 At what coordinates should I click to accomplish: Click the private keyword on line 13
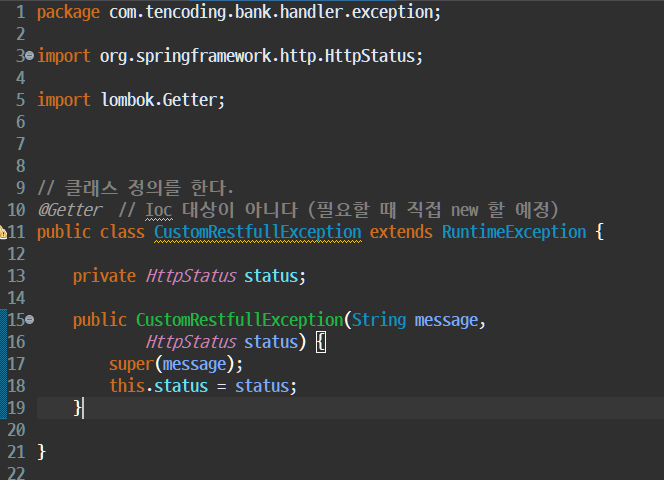click(x=104, y=276)
